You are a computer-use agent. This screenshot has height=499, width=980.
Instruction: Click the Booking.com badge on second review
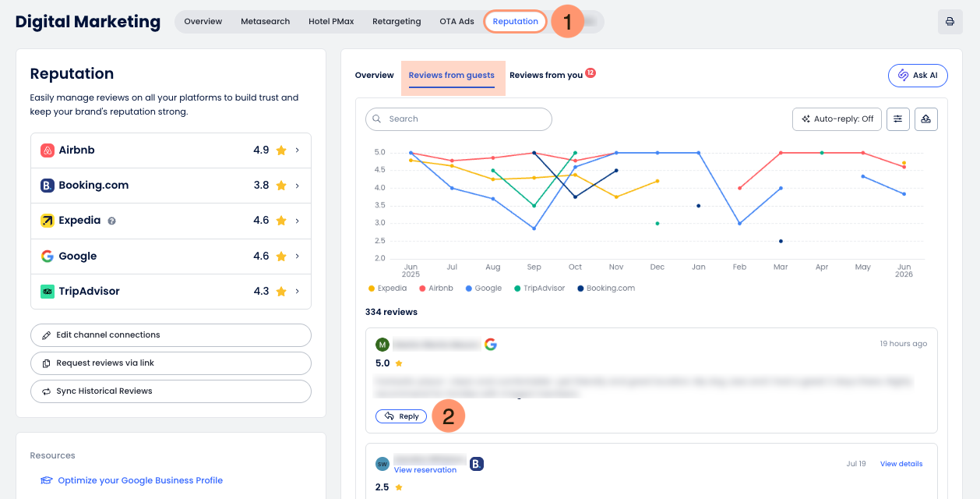tap(477, 464)
